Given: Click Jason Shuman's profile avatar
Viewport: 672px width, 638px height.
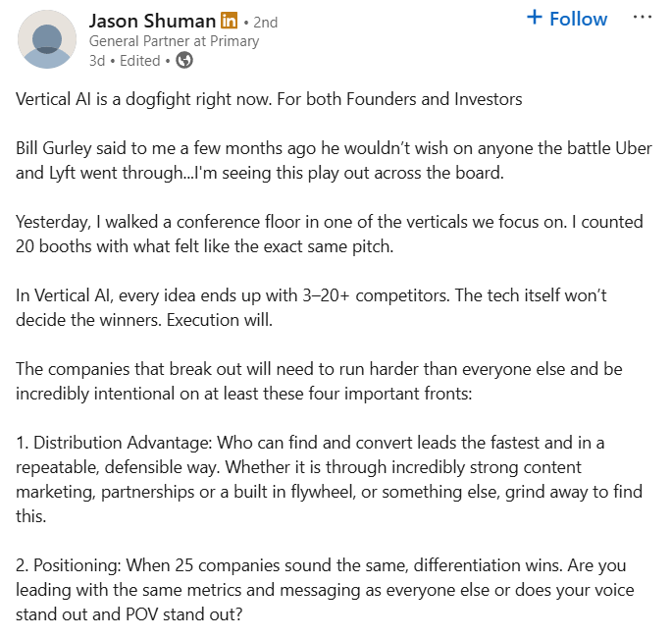Looking at the screenshot, I should (x=47, y=39).
